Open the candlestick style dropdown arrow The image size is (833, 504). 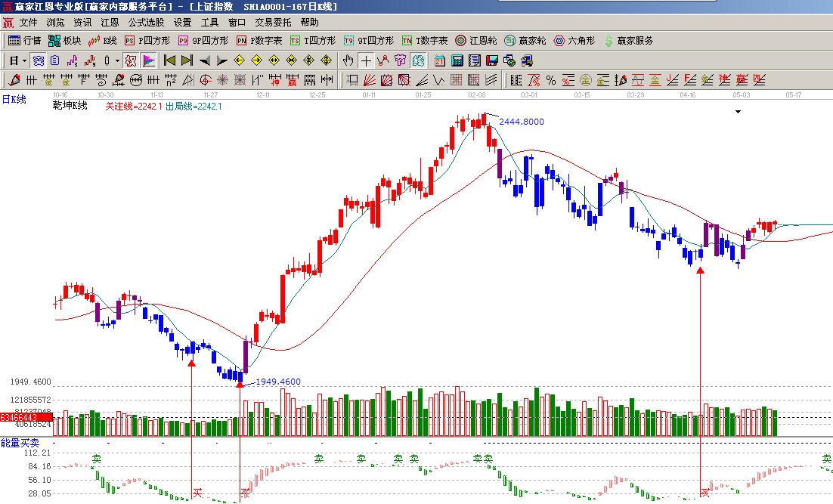pos(117,60)
